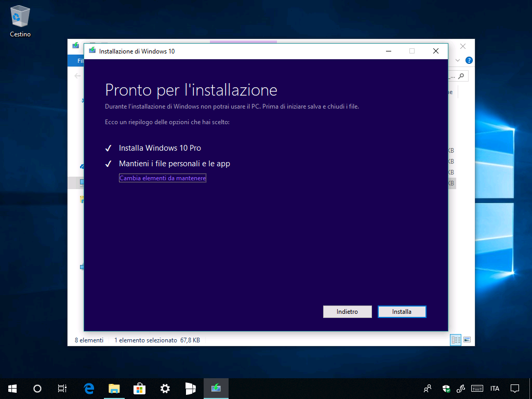Launch Microsoft Edge from the taskbar

click(x=89, y=389)
